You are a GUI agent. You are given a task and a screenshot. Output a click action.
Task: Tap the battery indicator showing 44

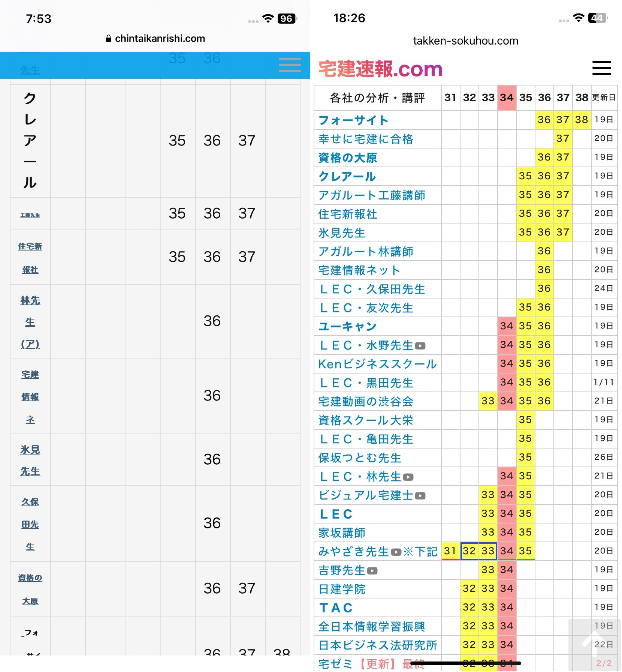coord(598,18)
